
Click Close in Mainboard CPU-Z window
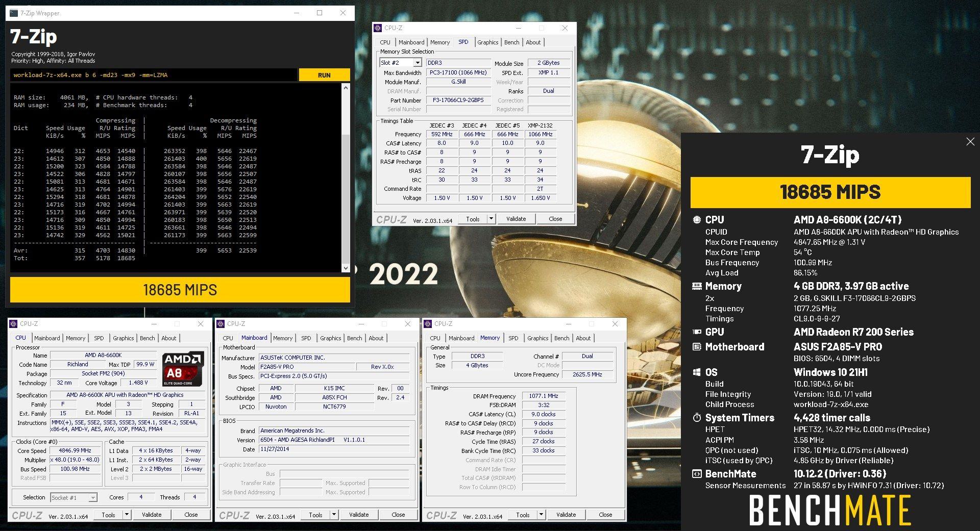(x=398, y=515)
